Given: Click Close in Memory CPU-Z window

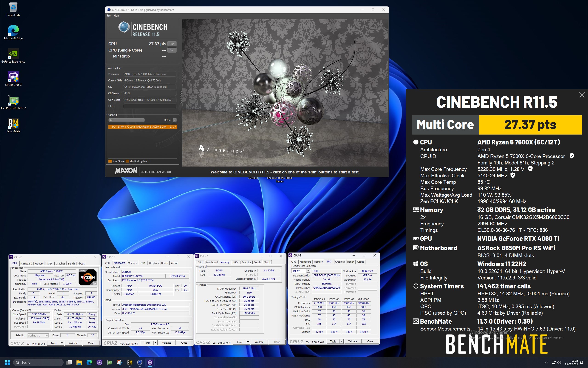Looking at the screenshot, I should pos(277,342).
